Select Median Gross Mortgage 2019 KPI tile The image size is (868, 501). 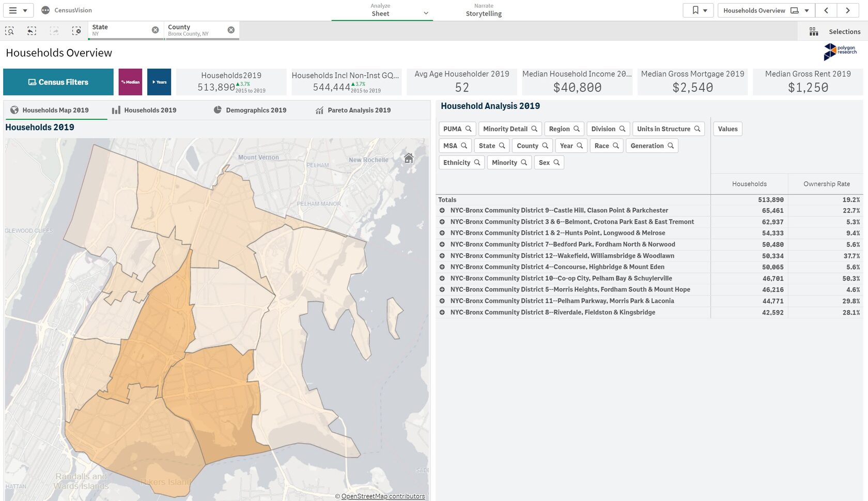coord(692,82)
